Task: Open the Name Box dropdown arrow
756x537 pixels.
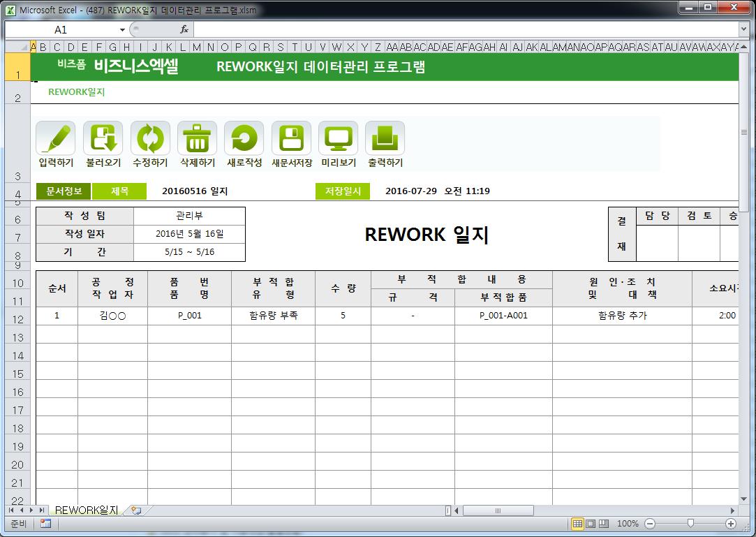Action: pyautogui.click(x=122, y=30)
